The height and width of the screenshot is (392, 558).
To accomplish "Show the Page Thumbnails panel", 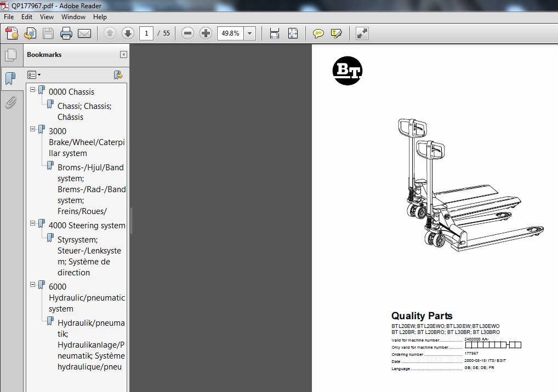I will (x=11, y=55).
